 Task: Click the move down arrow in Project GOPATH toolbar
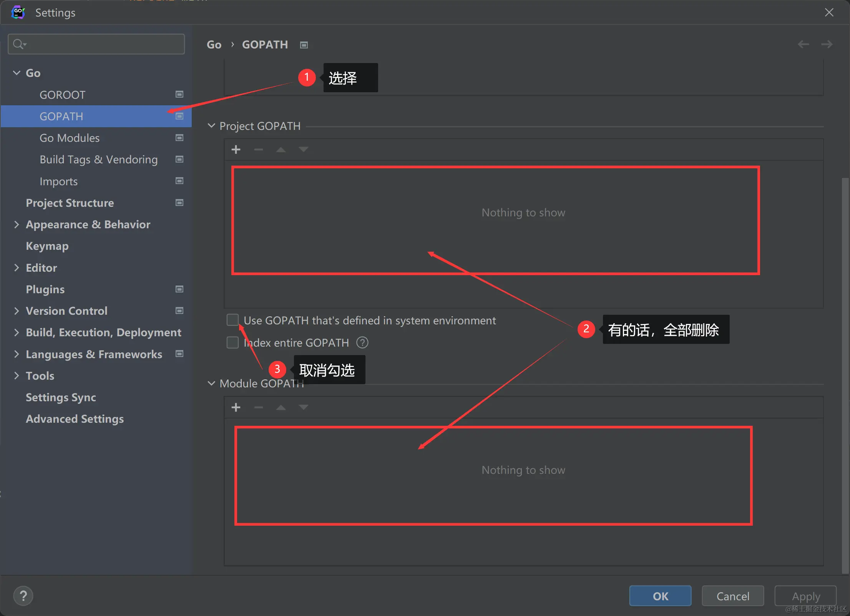click(x=303, y=149)
